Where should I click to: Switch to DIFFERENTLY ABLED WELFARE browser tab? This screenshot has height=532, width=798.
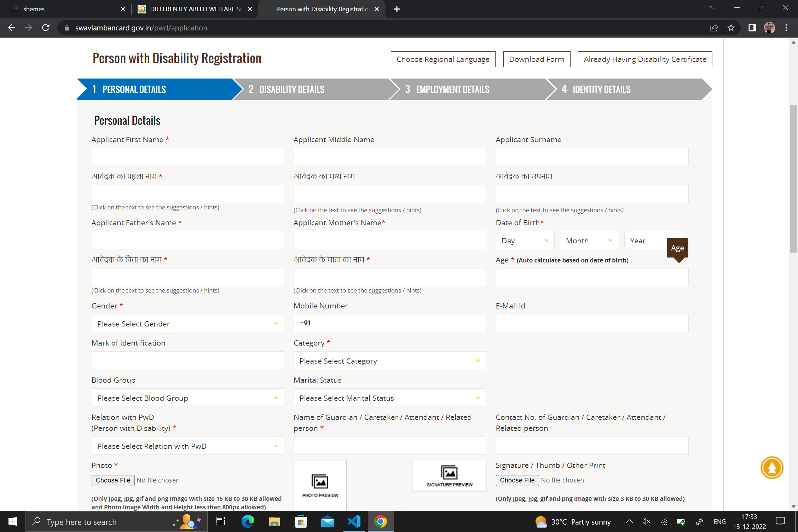(195, 9)
